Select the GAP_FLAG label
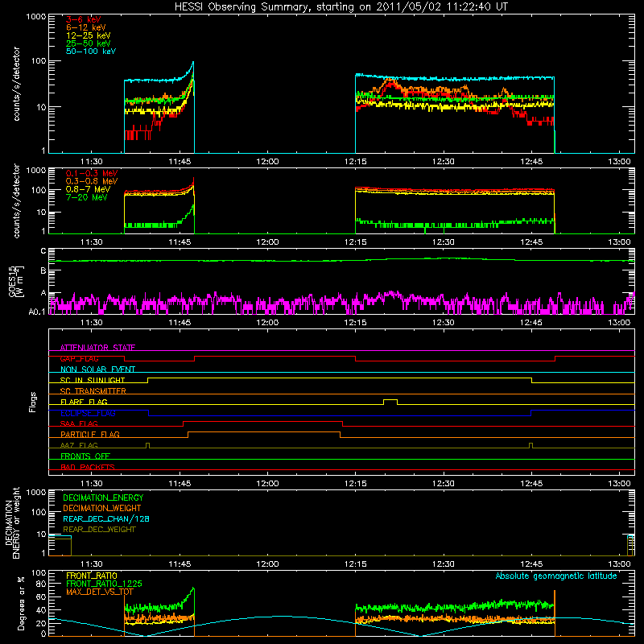 (x=79, y=358)
